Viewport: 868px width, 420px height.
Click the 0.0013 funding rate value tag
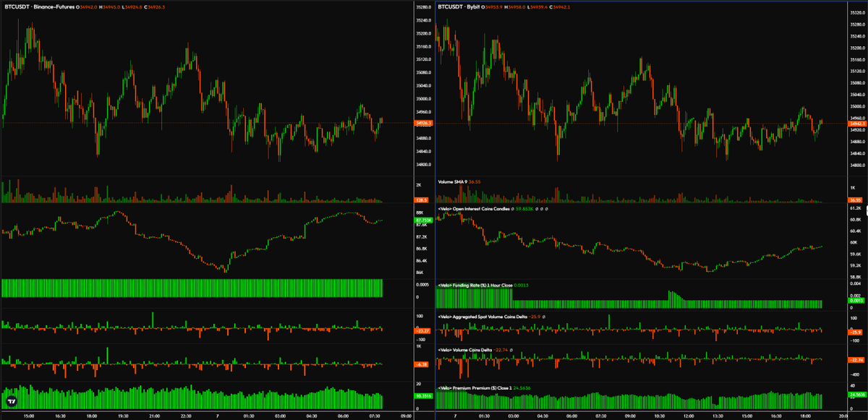[x=857, y=301]
